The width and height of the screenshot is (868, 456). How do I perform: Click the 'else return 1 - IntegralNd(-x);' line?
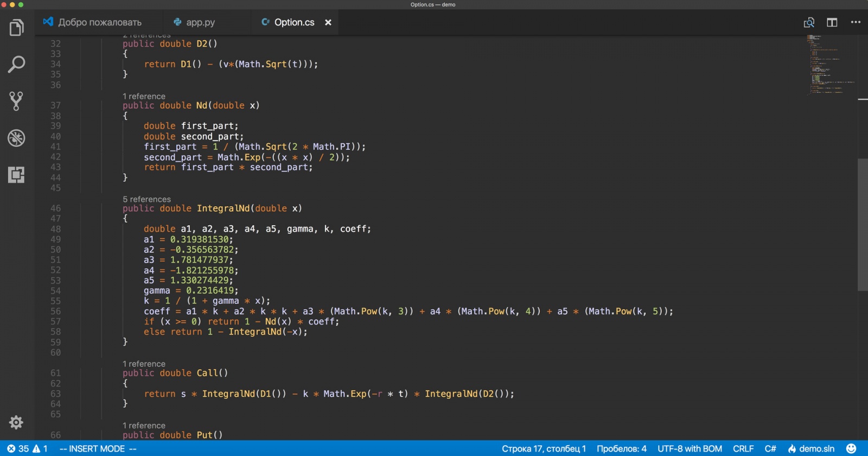226,332
